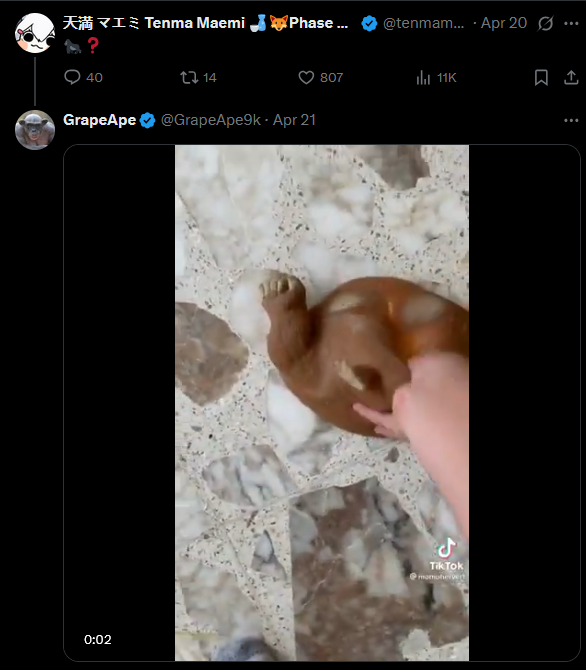
Task: Open more options on GrapeApe's reply
Action: pos(571,120)
